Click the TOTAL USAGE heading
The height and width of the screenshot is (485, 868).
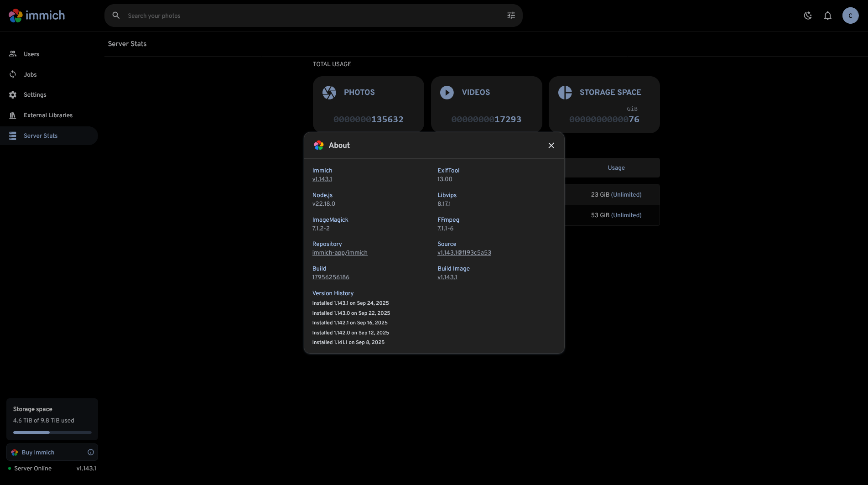click(332, 64)
